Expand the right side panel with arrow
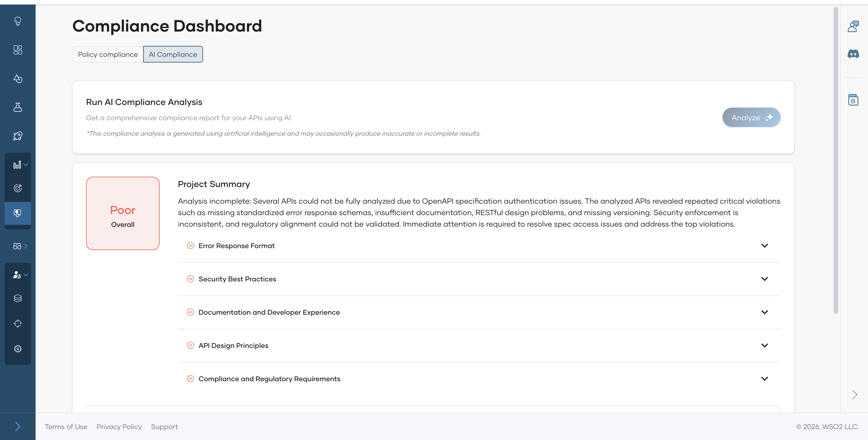 [x=855, y=395]
